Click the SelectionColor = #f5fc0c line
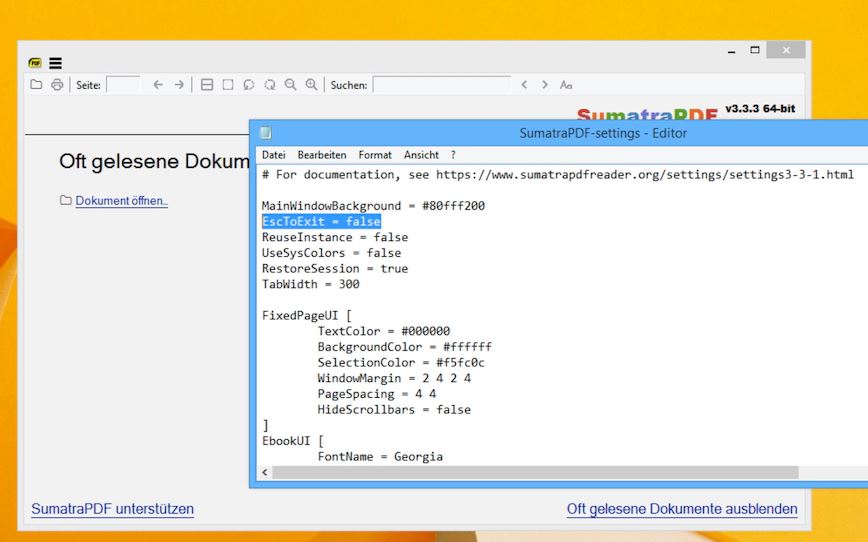This screenshot has height=542, width=868. pyautogui.click(x=401, y=363)
